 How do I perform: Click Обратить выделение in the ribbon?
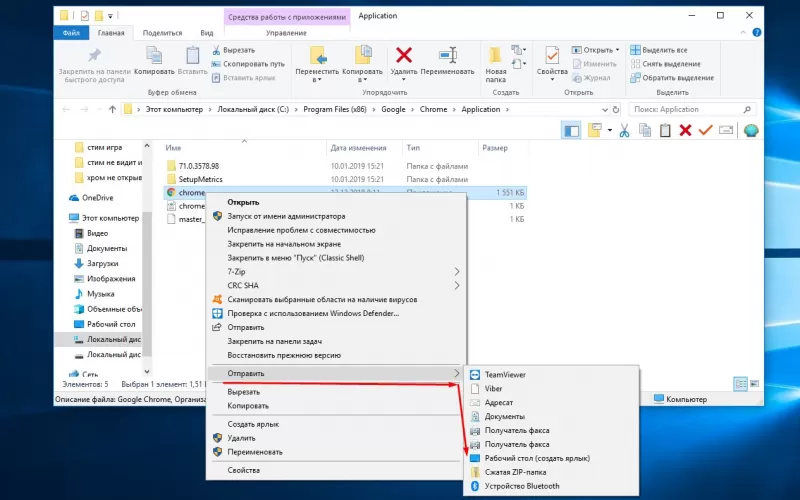pyautogui.click(x=672, y=78)
